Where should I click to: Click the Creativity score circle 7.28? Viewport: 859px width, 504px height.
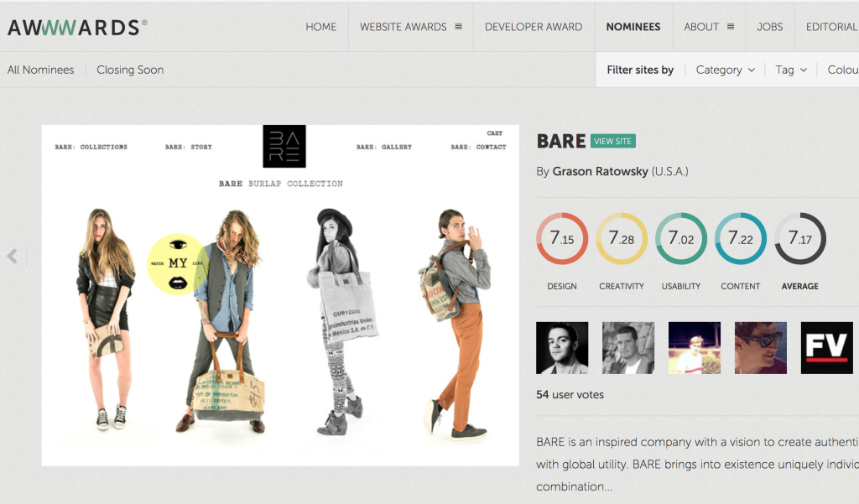(622, 238)
